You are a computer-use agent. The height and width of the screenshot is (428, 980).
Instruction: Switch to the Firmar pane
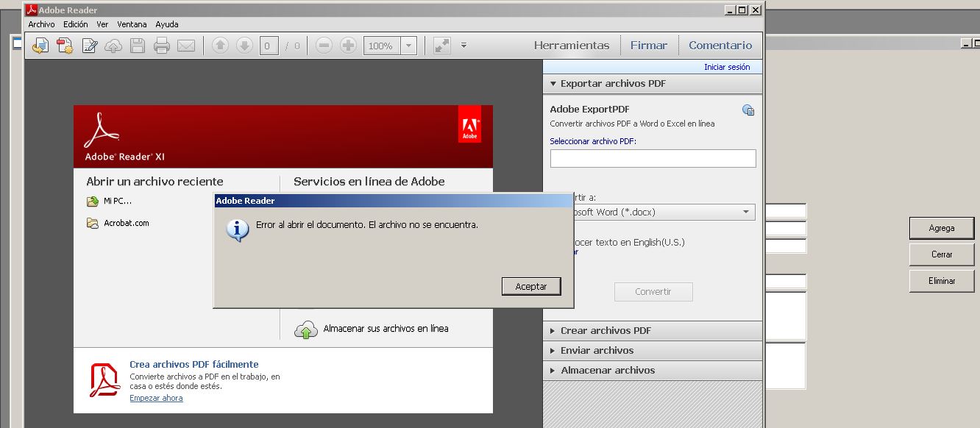pyautogui.click(x=648, y=46)
